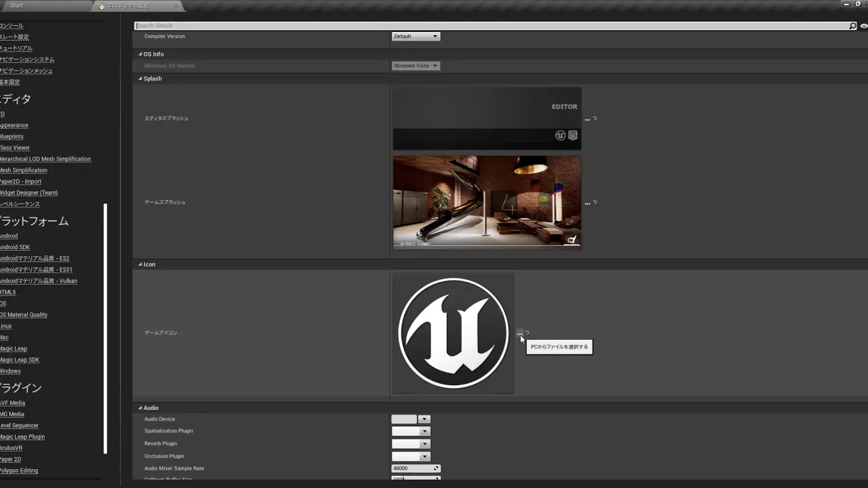Open the Audio Device dropdown
Image resolution: width=868 pixels, height=488 pixels.
424,420
